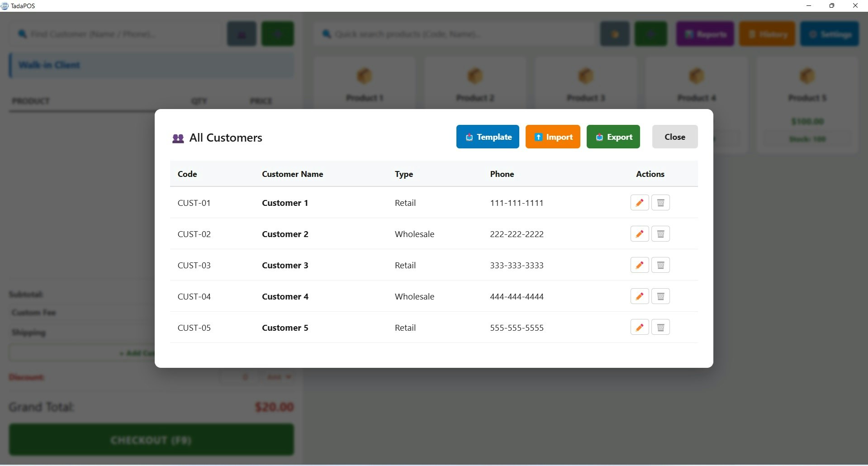Image resolution: width=868 pixels, height=466 pixels.
Task: Click the Customer 1 name
Action: (285, 203)
